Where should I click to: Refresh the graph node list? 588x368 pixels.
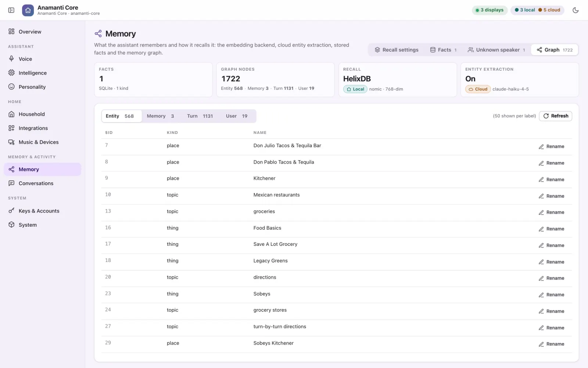555,116
